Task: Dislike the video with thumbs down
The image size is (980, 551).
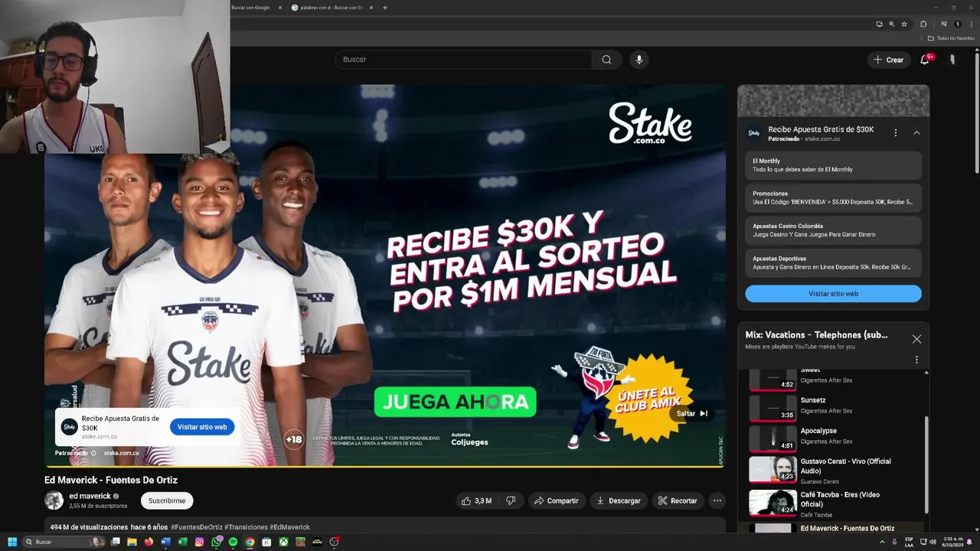Action: tap(511, 500)
